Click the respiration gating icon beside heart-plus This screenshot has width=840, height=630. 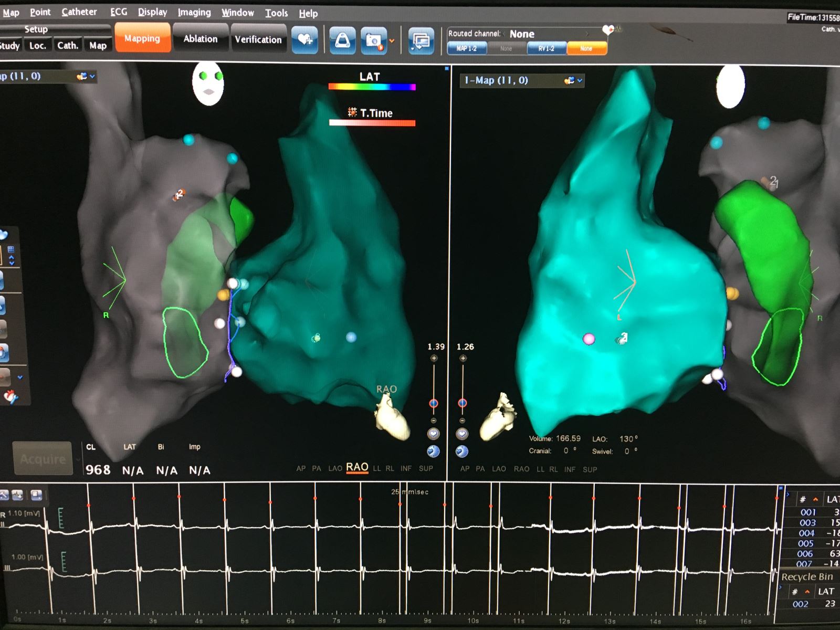(x=342, y=40)
